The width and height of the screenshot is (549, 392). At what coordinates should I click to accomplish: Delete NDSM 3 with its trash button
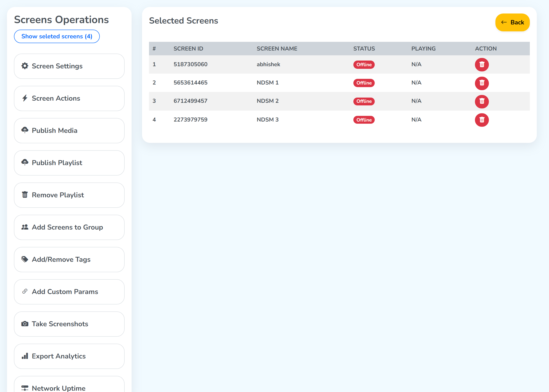coord(482,120)
